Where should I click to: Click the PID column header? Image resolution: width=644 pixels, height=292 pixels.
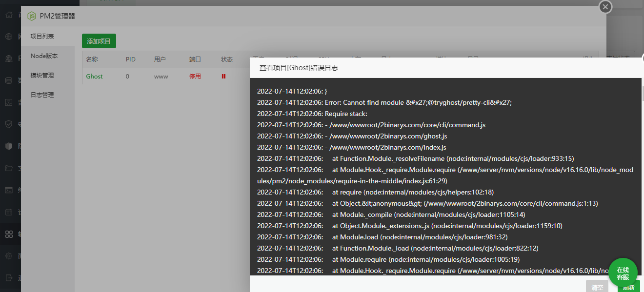point(131,59)
